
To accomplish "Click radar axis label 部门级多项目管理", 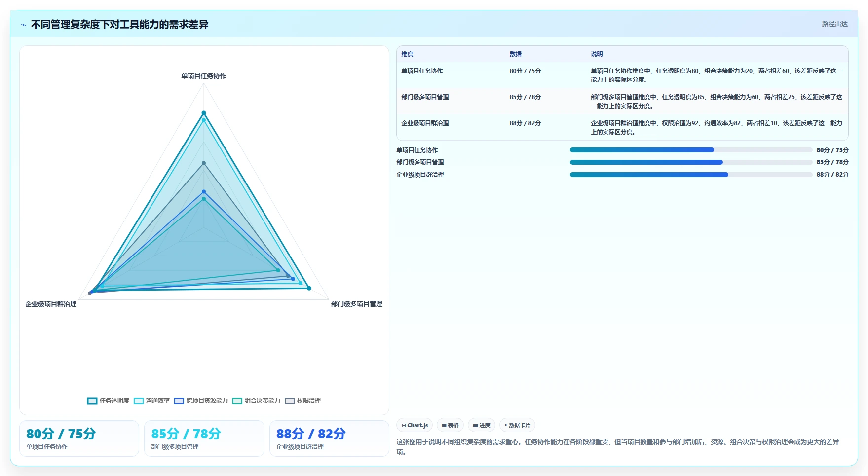I will (356, 304).
